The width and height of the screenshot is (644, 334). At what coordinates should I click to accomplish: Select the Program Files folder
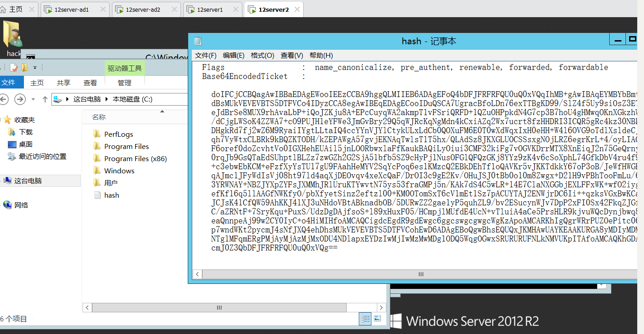pos(121,146)
